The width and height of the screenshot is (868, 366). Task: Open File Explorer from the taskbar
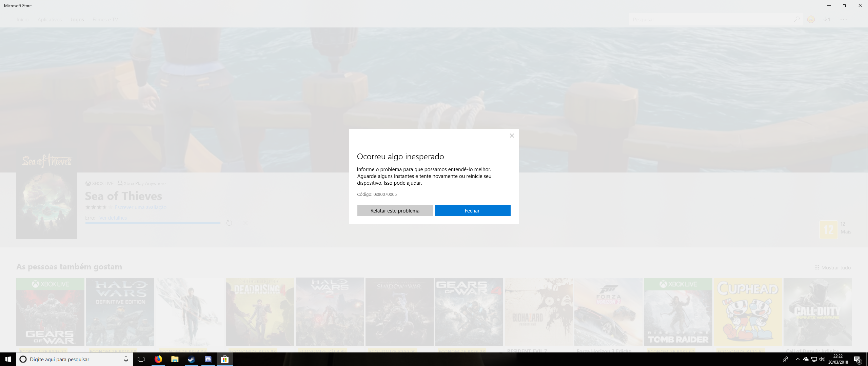(x=175, y=359)
